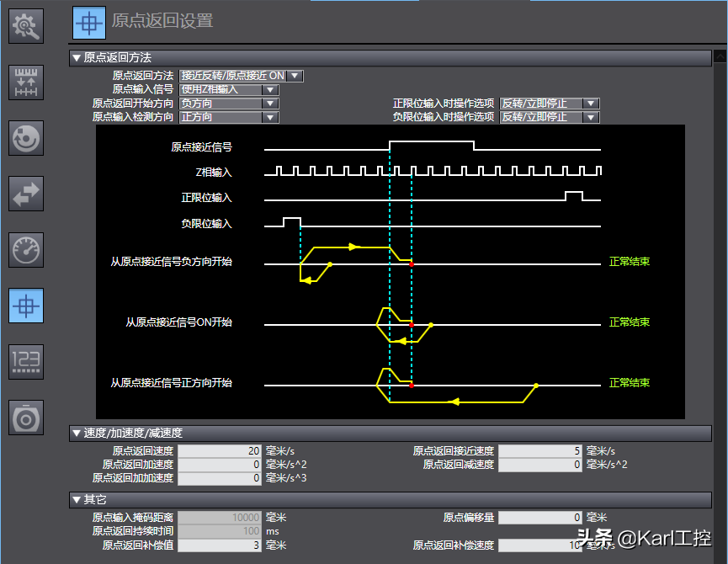Collapse the 原点返回方法 section
Screen dimensions: 728x564
(77, 58)
